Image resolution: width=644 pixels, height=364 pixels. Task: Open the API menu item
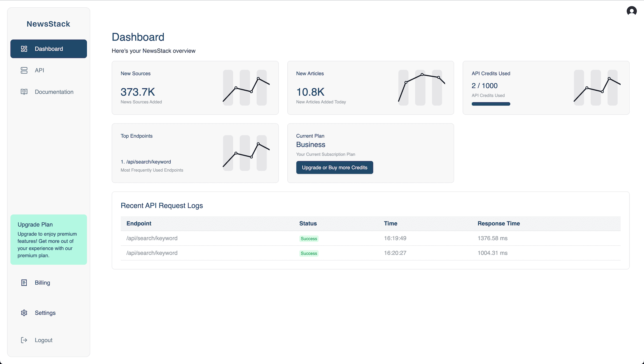click(x=39, y=70)
